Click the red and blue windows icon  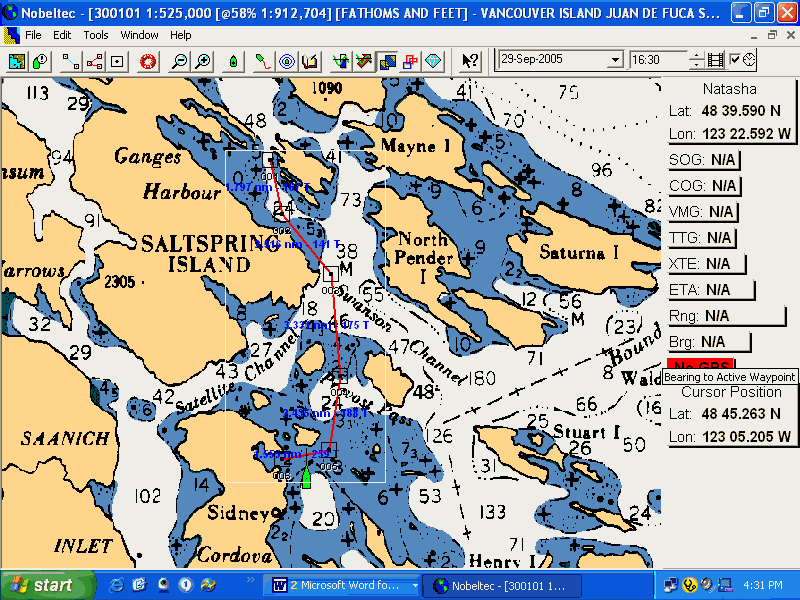[411, 61]
